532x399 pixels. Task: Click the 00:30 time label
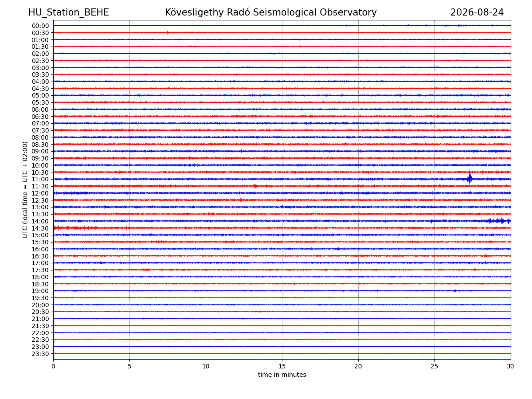[x=40, y=33]
